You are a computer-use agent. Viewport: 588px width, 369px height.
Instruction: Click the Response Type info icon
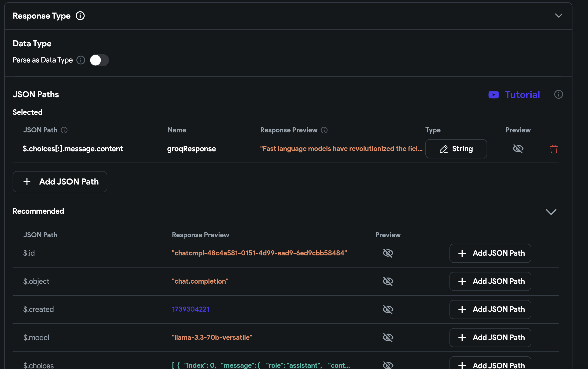pyautogui.click(x=80, y=16)
